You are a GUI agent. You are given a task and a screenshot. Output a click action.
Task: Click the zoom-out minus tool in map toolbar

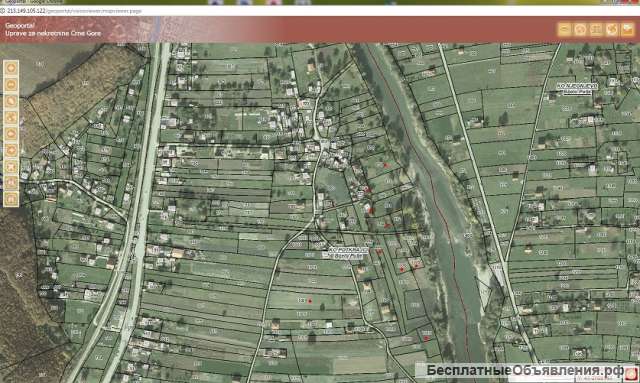point(11,84)
